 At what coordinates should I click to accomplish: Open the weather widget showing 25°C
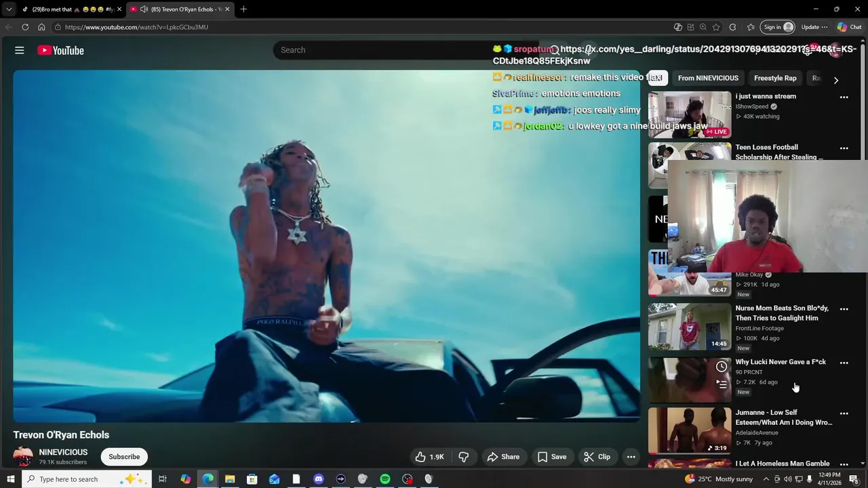coord(719,479)
